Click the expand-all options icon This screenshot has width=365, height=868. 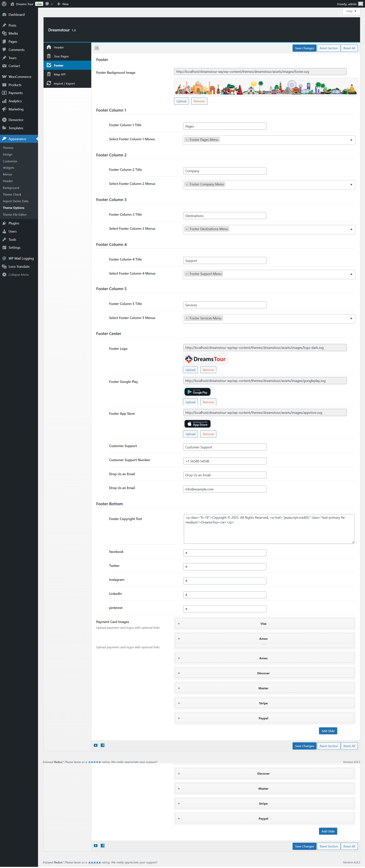pyautogui.click(x=97, y=48)
